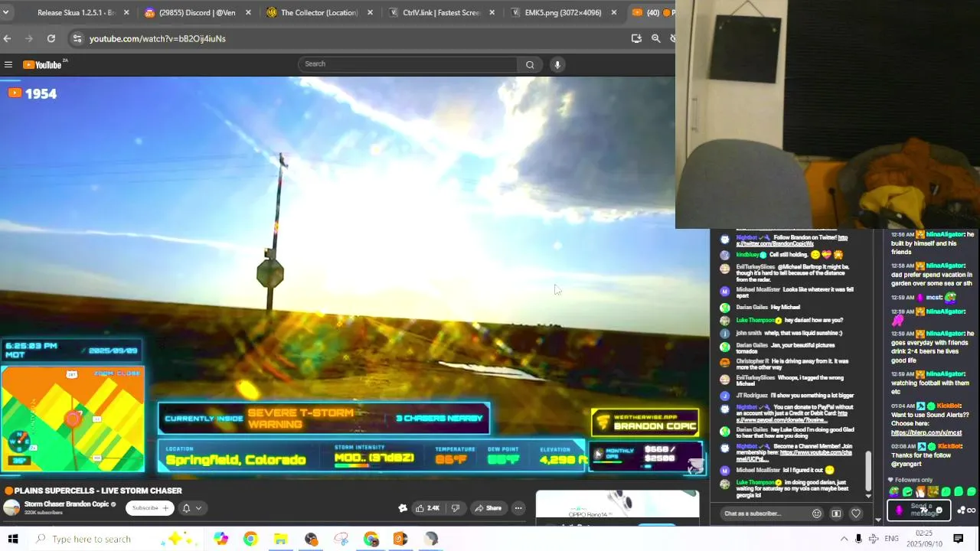Click the Super Chat icon in YouTube chat
The width and height of the screenshot is (980, 551).
coord(836,514)
